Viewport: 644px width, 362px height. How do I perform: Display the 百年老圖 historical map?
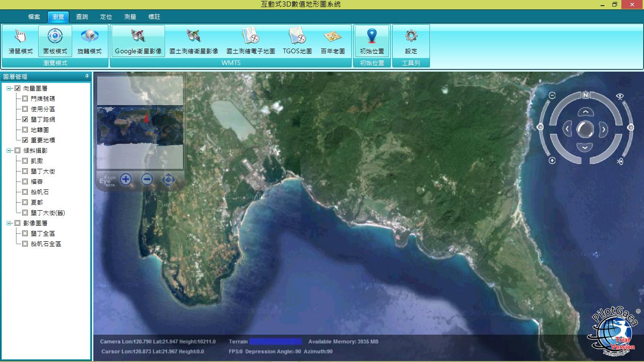332,40
